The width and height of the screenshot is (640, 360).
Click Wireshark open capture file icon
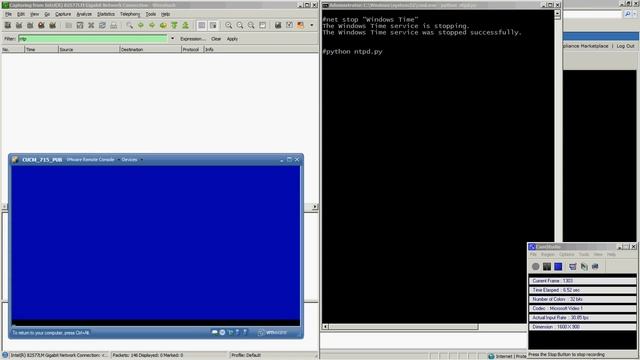(69, 25)
